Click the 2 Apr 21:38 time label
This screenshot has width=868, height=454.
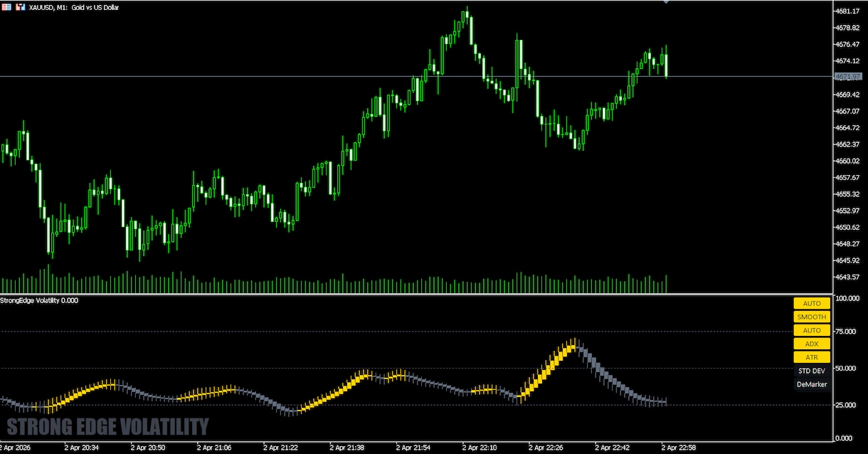click(347, 448)
